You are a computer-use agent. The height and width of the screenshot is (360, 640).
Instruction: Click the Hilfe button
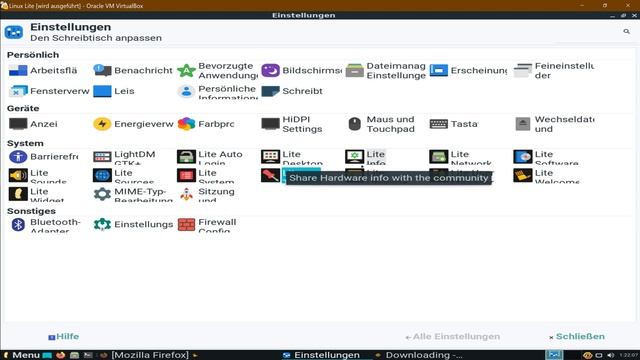(x=64, y=337)
